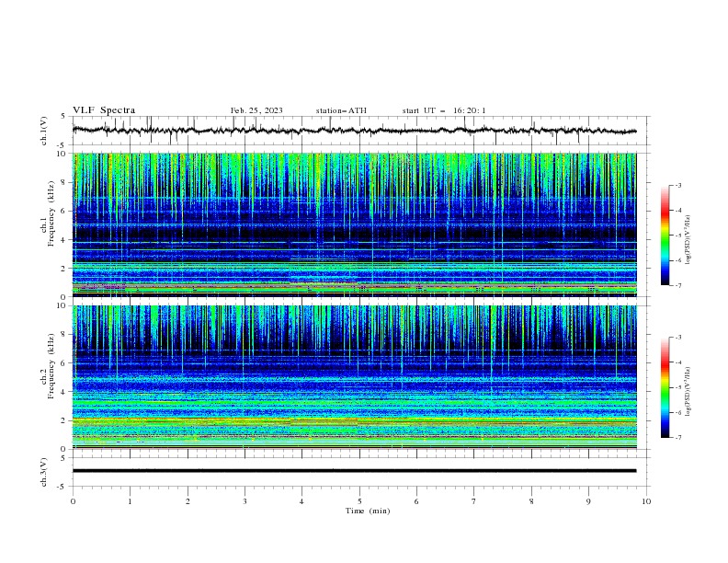Screen dimensions: 728x563
Task: Click time axis tick label "7"
Action: 474,501
